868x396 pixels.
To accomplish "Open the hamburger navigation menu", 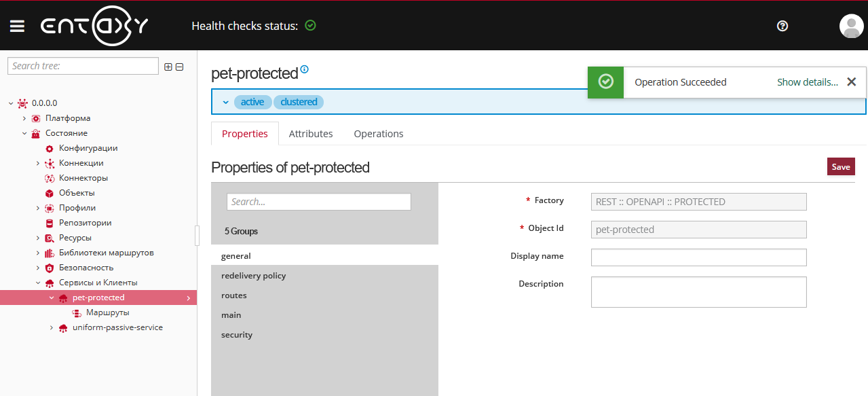I will pos(17,26).
